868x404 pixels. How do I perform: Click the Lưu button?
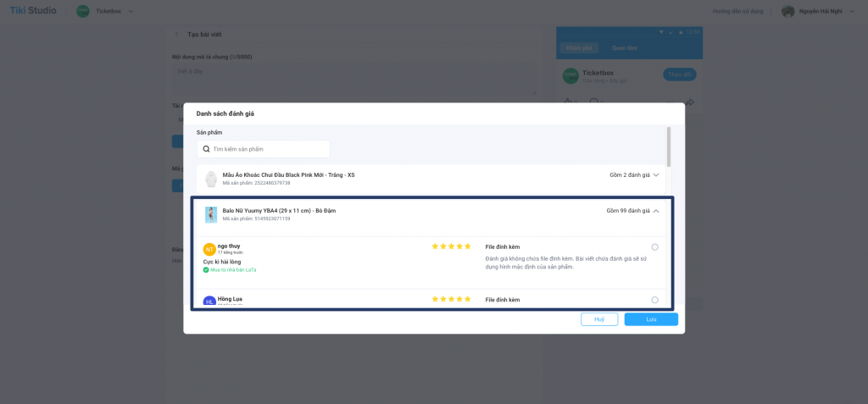point(651,319)
